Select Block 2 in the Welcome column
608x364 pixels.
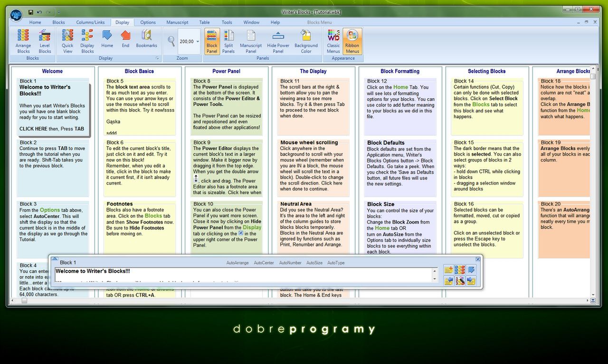[x=53, y=168]
